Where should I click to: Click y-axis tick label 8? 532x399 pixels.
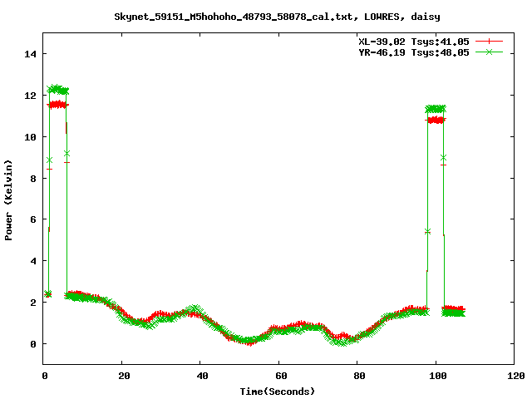coord(33,179)
